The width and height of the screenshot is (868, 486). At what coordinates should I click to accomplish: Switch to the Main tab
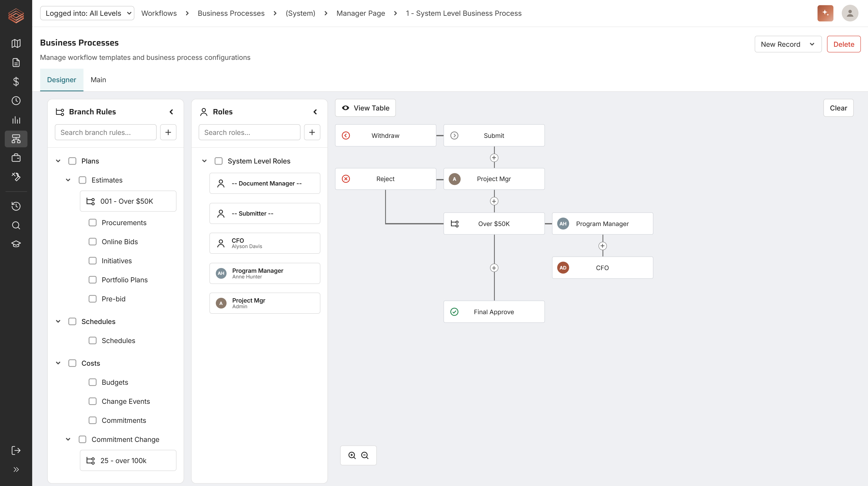pos(98,80)
